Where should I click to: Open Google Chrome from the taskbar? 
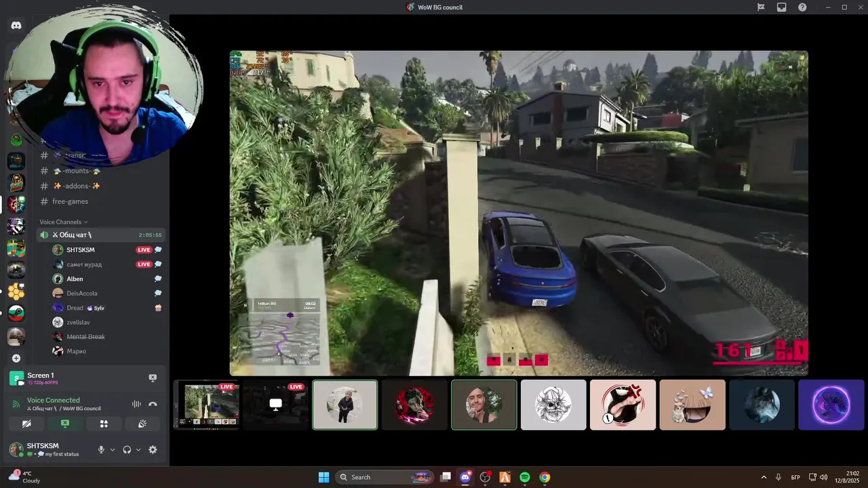tap(545, 477)
